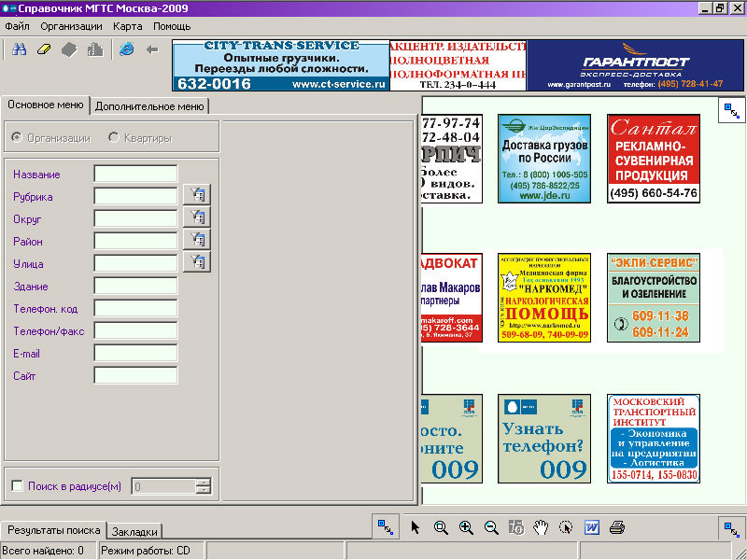Click the Район input field
Image resolution: width=747 pixels, height=560 pixels.
(135, 241)
